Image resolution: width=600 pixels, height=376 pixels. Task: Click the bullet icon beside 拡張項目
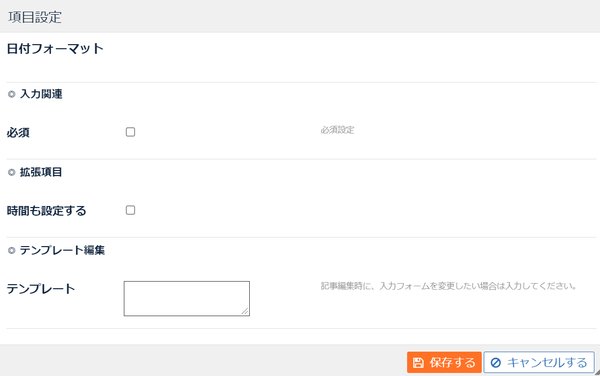click(11, 173)
